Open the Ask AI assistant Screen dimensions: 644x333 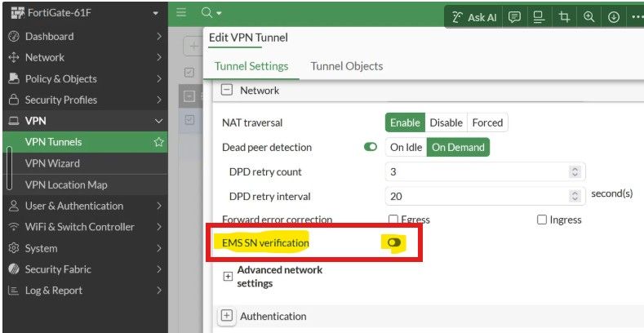[x=474, y=17]
